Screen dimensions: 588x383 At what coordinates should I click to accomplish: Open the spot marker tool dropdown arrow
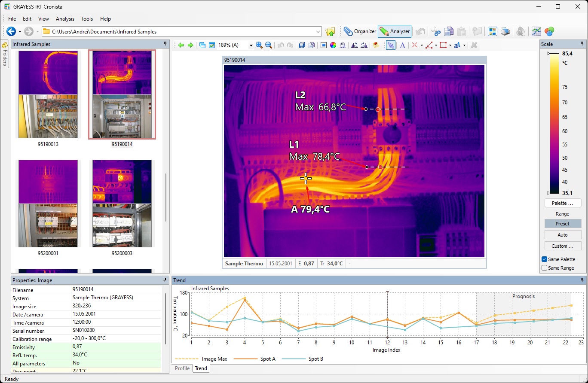tap(422, 45)
